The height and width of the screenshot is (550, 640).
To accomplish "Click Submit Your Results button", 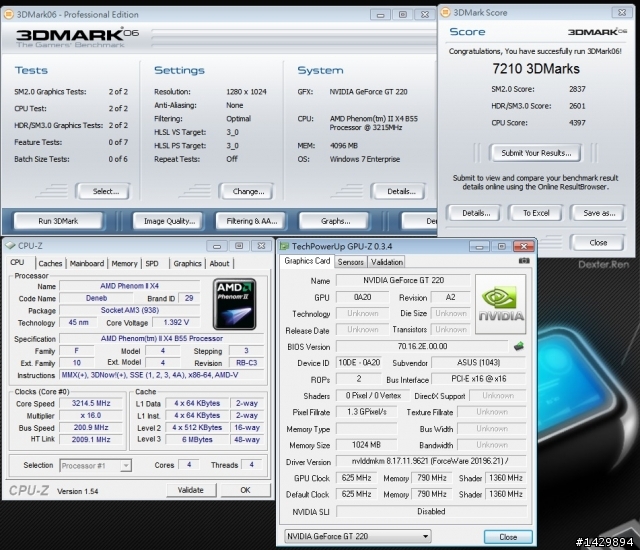I will 536,153.
